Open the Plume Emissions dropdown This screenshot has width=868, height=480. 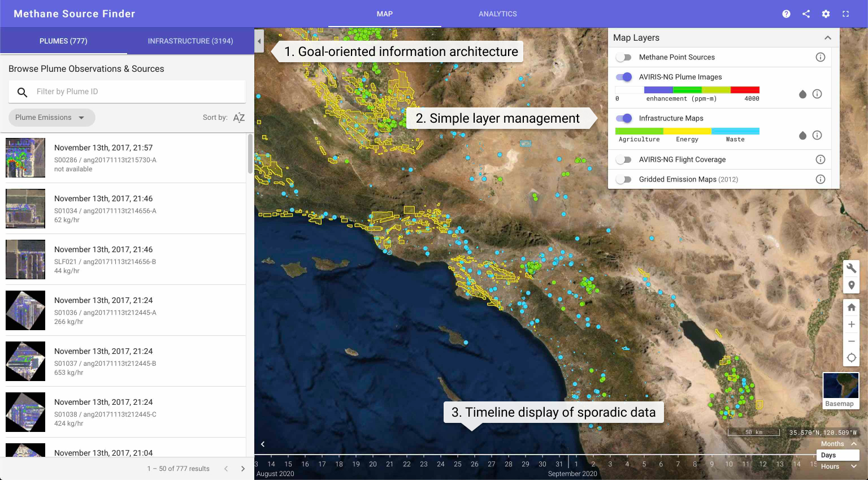(51, 118)
